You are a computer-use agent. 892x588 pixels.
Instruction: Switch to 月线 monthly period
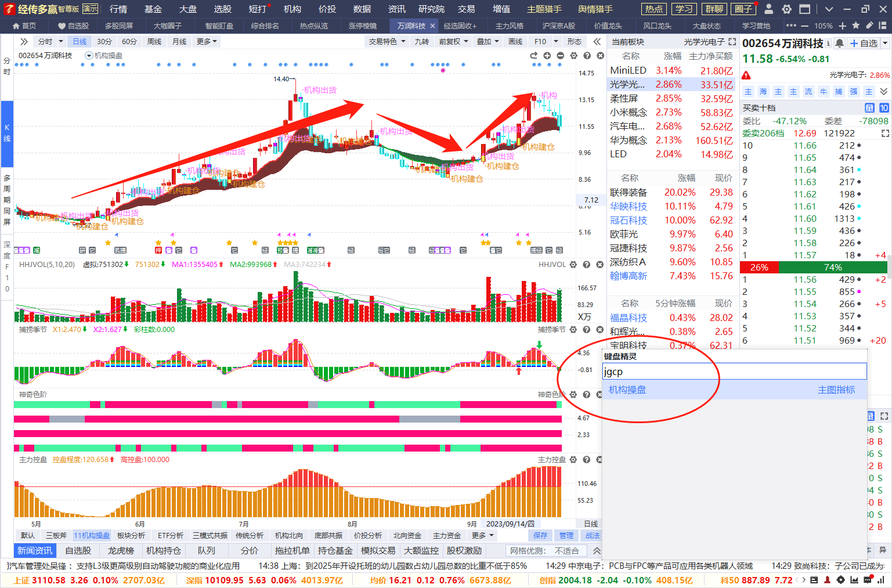point(179,42)
